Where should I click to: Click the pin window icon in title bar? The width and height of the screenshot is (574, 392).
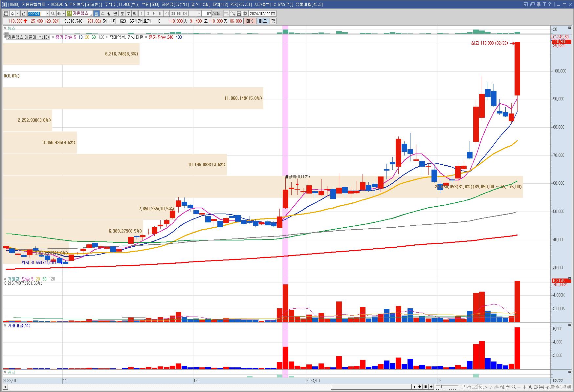(539, 4)
